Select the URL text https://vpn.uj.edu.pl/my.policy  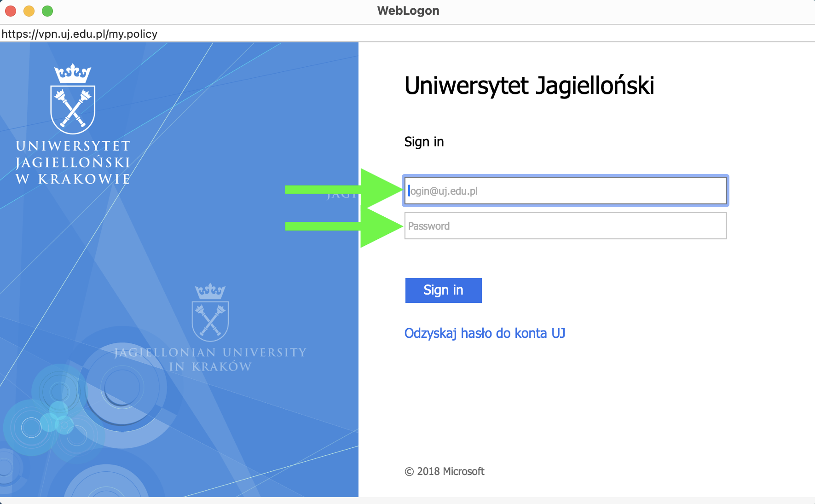(80, 34)
